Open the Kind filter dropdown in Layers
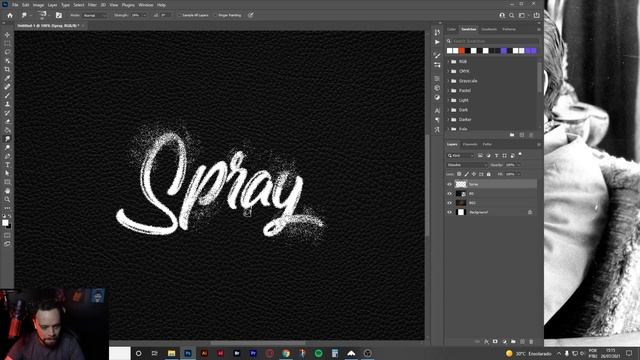 coord(461,156)
